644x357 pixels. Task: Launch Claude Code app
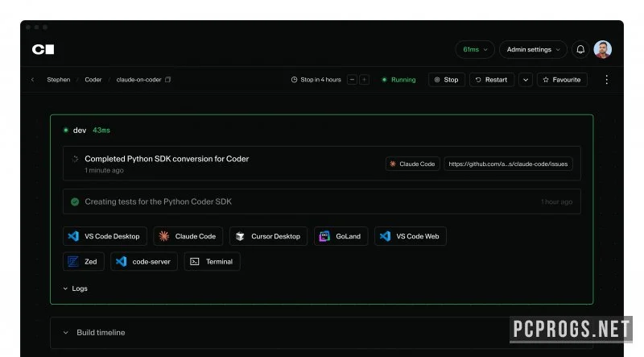pyautogui.click(x=188, y=236)
